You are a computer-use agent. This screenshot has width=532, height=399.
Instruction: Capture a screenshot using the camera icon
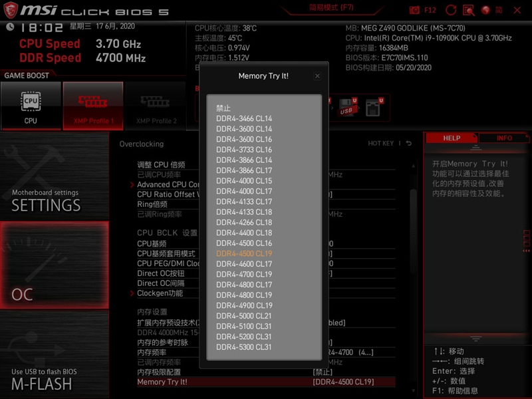[414, 9]
